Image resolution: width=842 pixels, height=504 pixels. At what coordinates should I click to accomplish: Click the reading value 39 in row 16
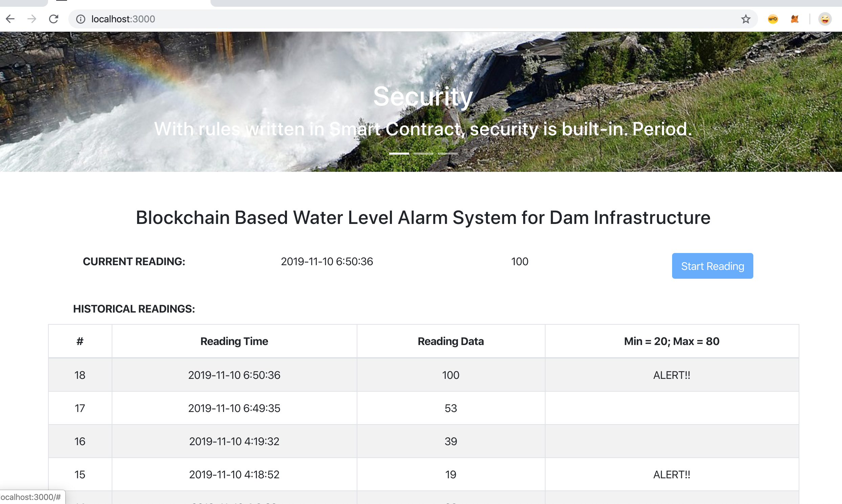450,441
